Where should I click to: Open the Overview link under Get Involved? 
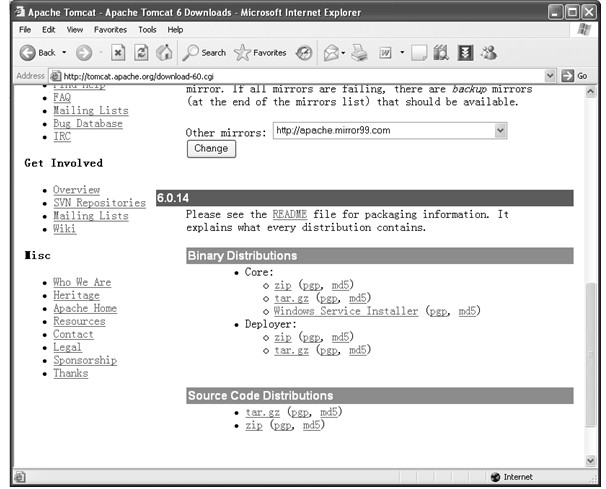(x=77, y=190)
